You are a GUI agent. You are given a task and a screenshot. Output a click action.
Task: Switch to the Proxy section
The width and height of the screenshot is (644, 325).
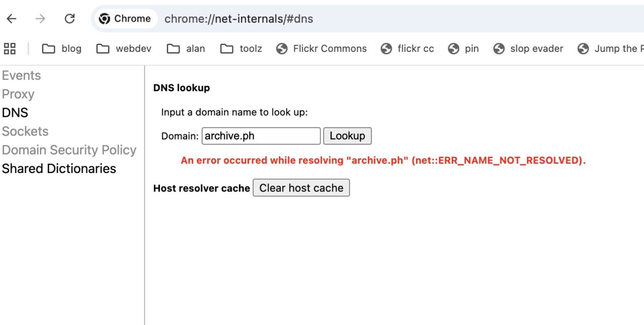(x=18, y=94)
